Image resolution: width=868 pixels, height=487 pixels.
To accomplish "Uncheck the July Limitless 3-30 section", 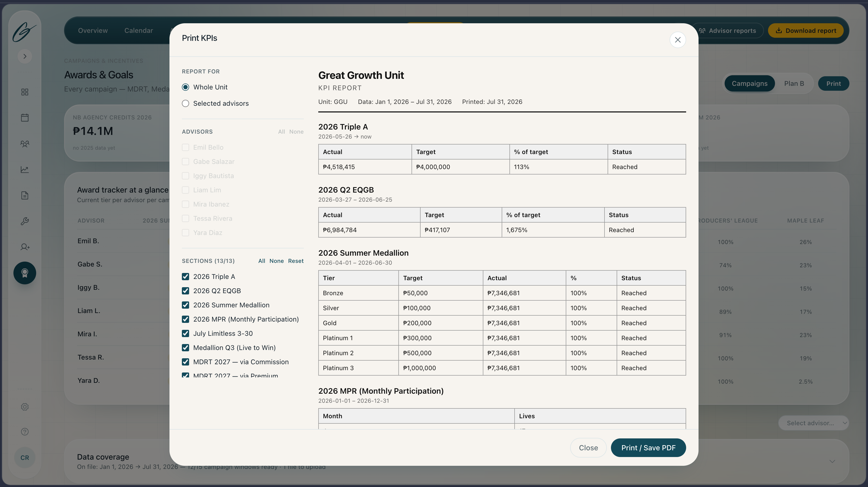I will (185, 333).
